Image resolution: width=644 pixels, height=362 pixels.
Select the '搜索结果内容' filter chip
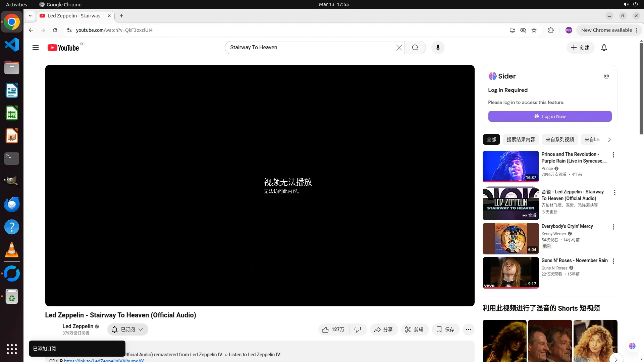(521, 139)
